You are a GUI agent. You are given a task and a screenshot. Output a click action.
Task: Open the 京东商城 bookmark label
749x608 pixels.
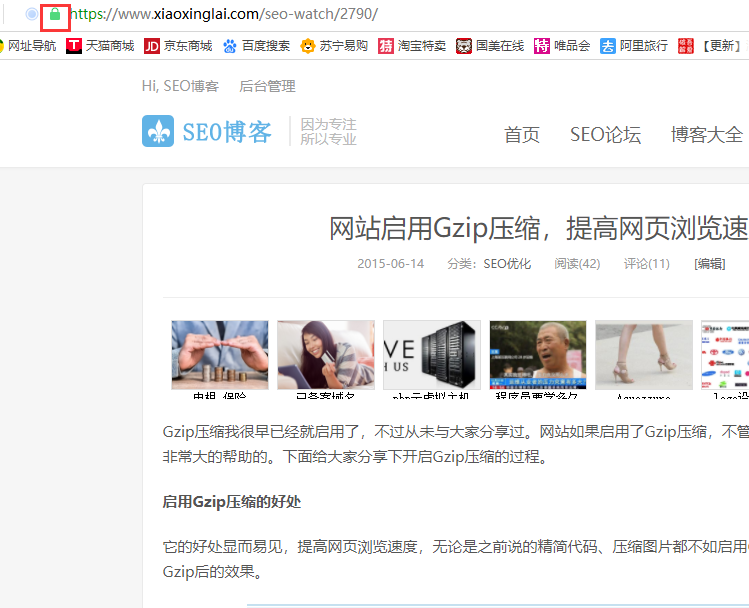click(188, 46)
